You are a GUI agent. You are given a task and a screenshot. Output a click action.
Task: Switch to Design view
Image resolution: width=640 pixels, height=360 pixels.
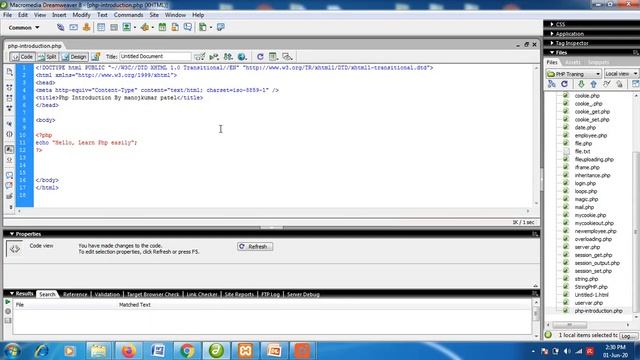pyautogui.click(x=74, y=57)
